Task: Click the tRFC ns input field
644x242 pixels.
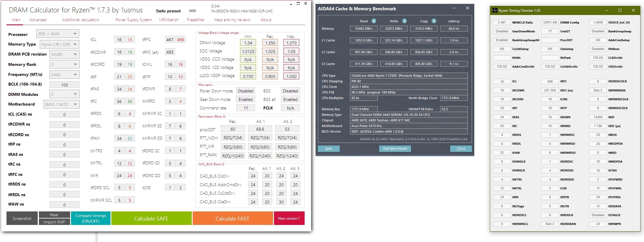Action: pos(64,175)
